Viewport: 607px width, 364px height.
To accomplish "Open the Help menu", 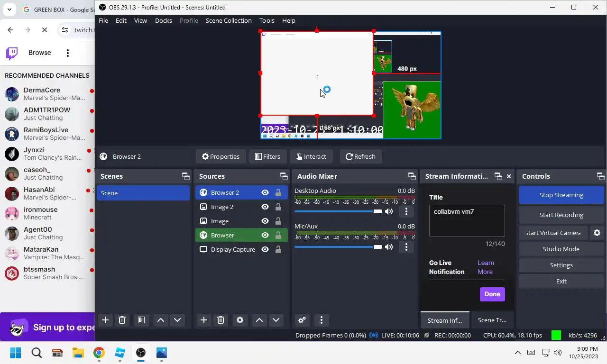I will (x=289, y=20).
